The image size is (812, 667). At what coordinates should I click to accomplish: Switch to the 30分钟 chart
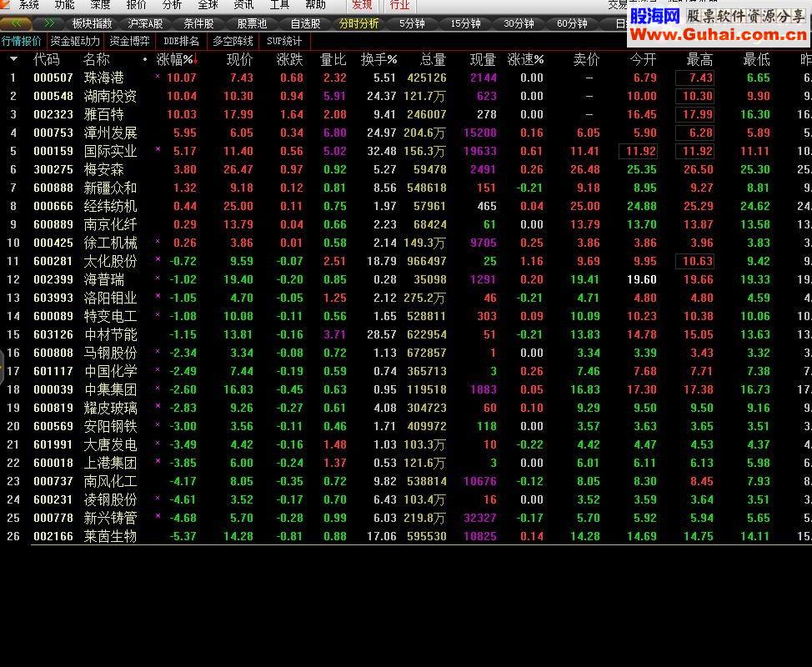pyautogui.click(x=519, y=24)
